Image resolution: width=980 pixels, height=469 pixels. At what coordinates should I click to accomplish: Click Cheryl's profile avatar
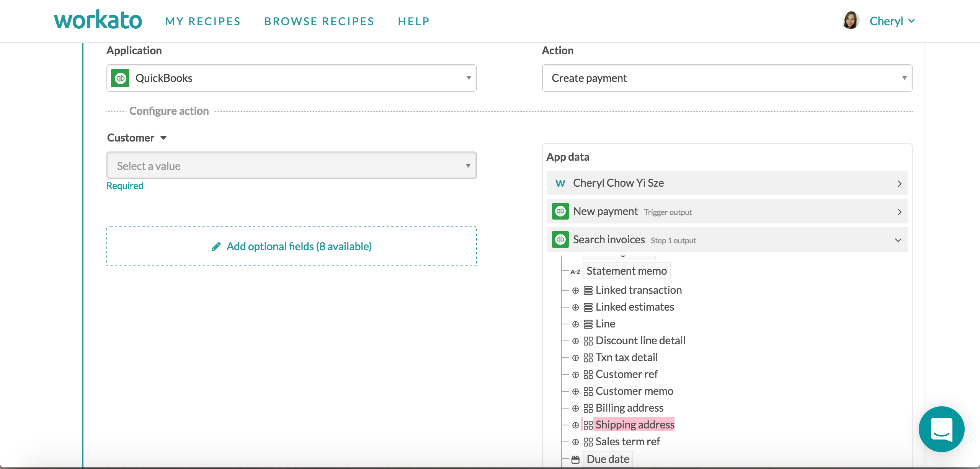[851, 21]
